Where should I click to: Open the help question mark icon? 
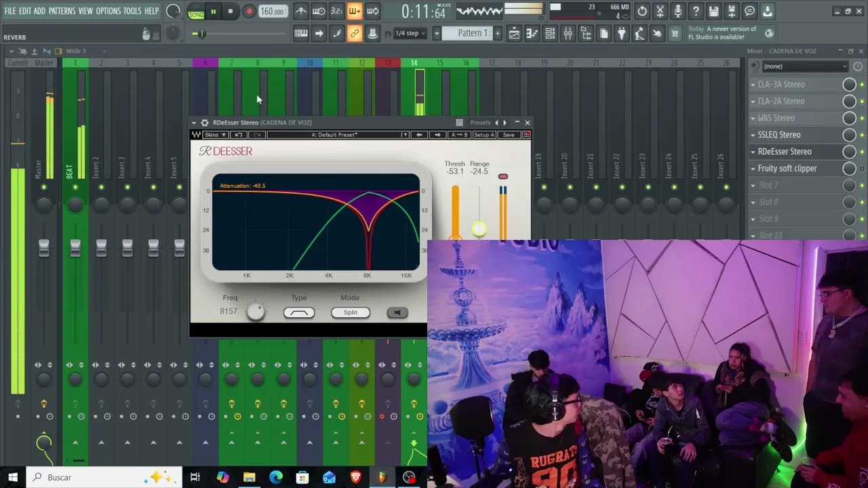[696, 11]
